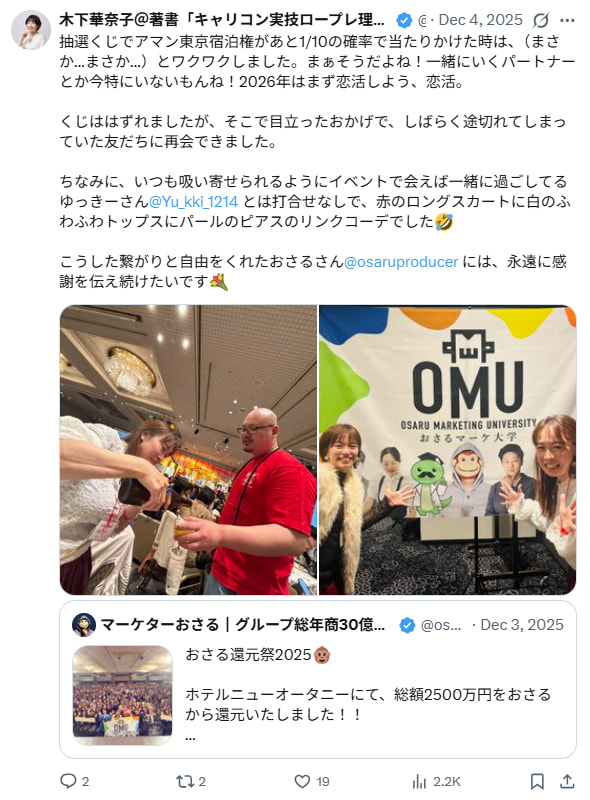
Task: Open the right photo with the OMU banner
Action: [x=448, y=450]
